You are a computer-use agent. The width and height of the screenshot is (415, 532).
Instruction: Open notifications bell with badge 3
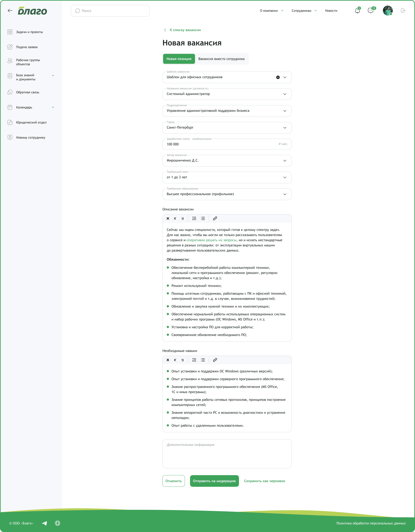357,11
